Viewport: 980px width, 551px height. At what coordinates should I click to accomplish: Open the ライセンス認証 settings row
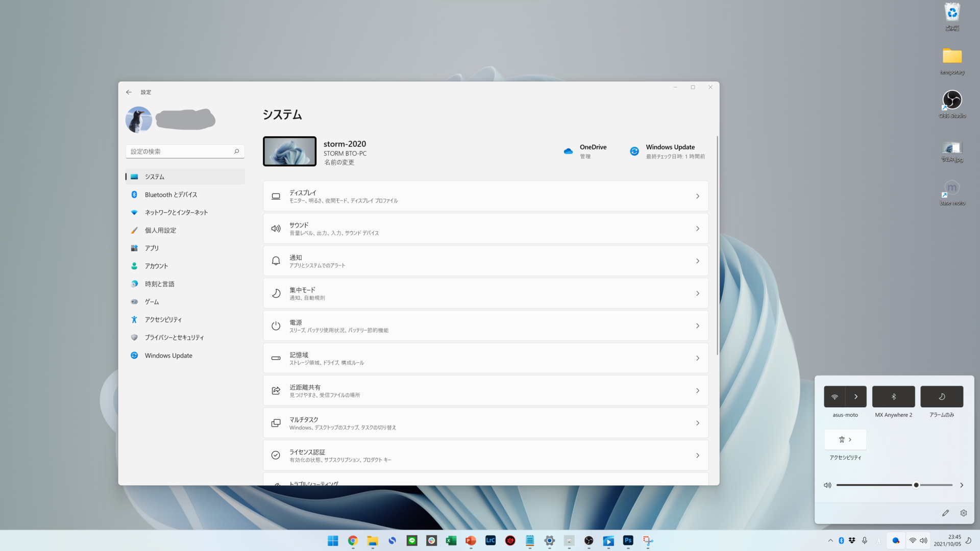click(485, 456)
